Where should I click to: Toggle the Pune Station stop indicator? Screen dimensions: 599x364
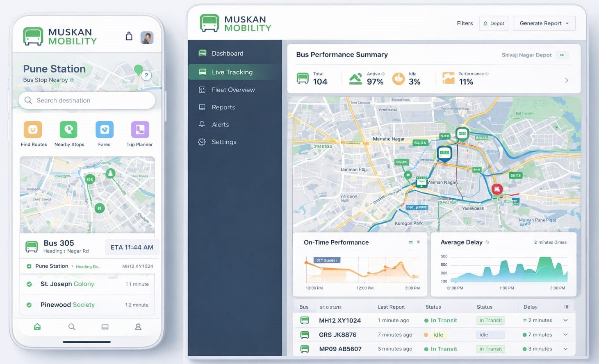(29, 266)
